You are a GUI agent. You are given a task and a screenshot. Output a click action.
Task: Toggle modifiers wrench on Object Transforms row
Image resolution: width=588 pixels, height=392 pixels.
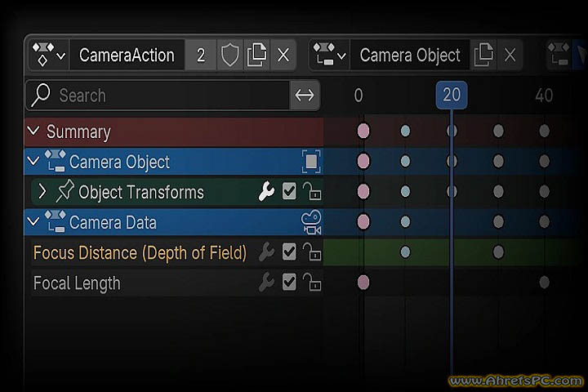click(x=266, y=191)
